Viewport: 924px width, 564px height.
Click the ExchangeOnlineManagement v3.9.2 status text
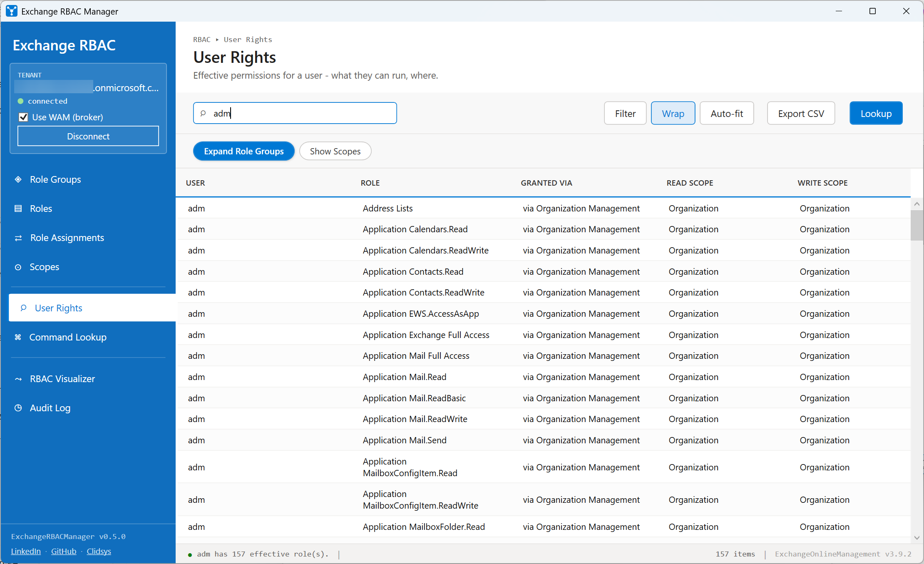coord(843,554)
